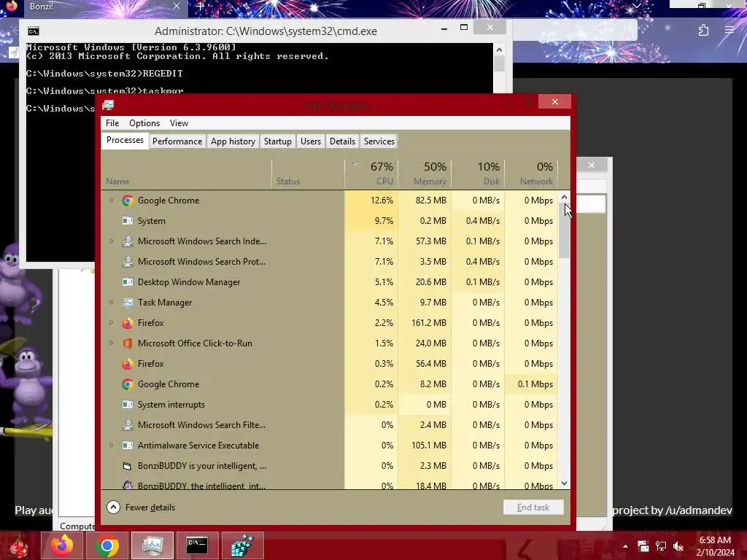The width and height of the screenshot is (747, 560).
Task: Open the View menu
Action: tap(179, 123)
